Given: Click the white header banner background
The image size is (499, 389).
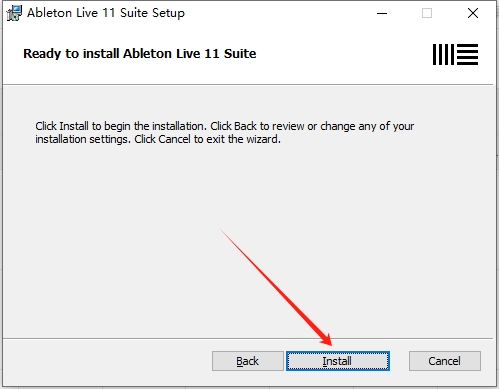Looking at the screenshot, I should (x=333, y=54).
